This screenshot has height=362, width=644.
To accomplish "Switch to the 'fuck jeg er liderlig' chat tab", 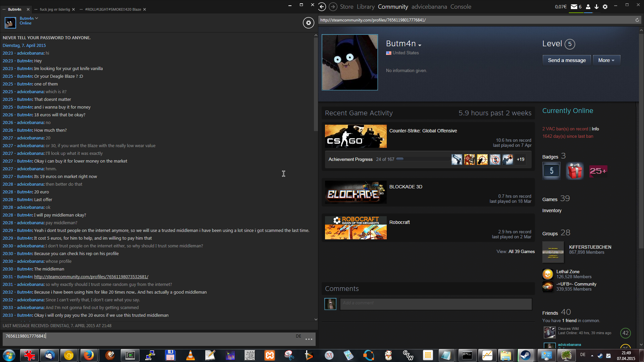I will coord(55,9).
